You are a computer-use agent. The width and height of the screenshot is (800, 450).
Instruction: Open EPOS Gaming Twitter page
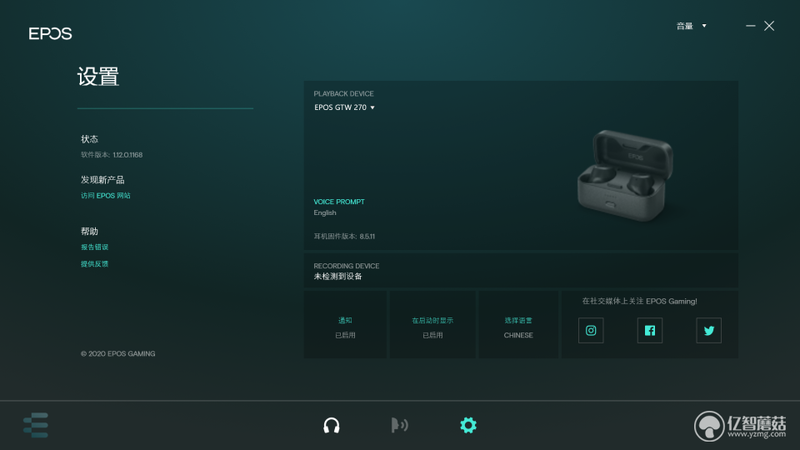[x=709, y=331]
